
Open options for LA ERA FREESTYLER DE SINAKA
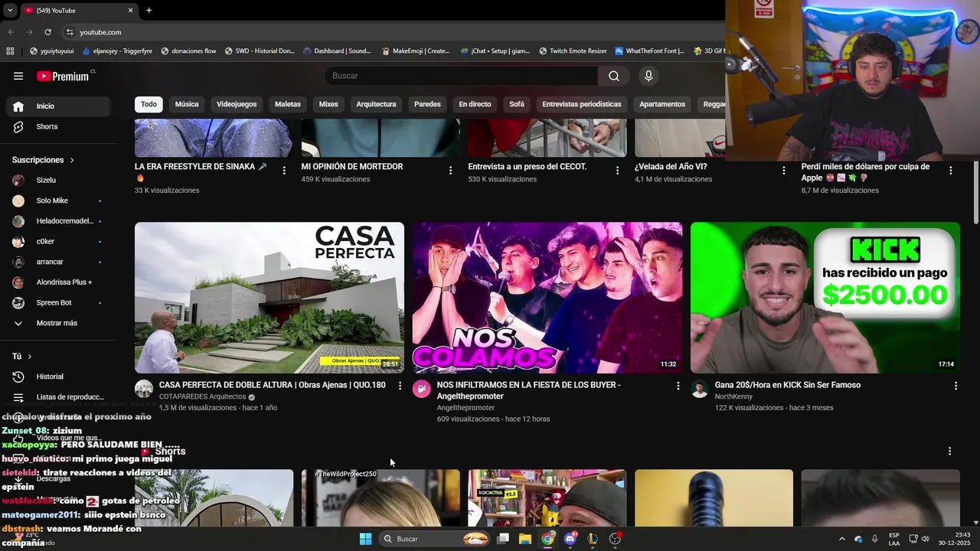284,171
